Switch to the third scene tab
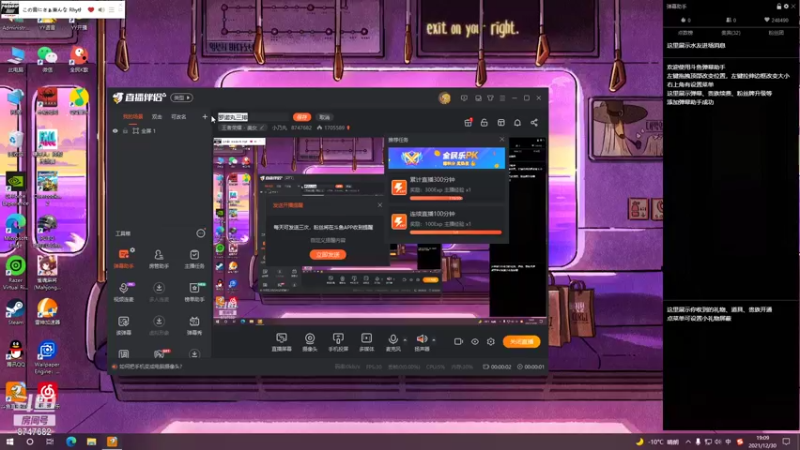The height and width of the screenshot is (450, 800). click(179, 117)
